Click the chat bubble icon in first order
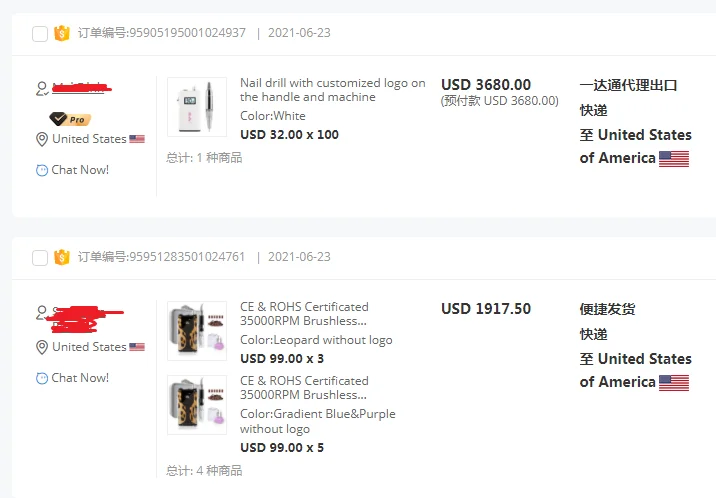The height and width of the screenshot is (498, 716). click(42, 170)
